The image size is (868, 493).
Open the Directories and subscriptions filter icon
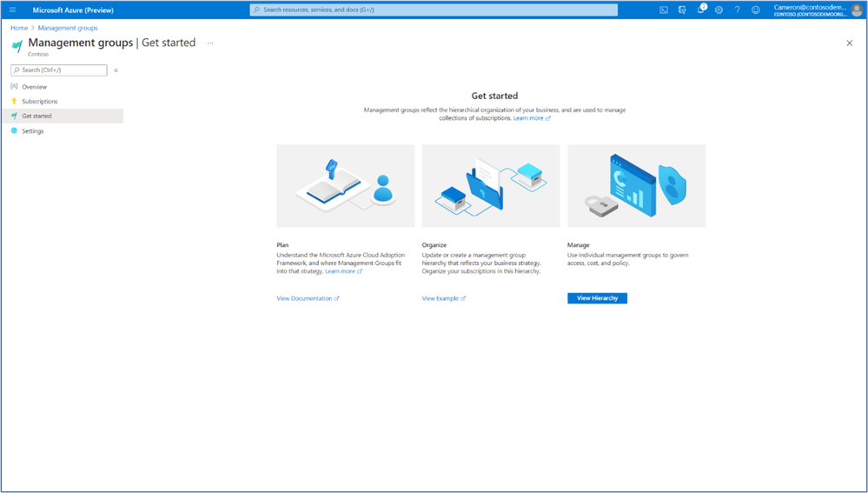pos(682,10)
